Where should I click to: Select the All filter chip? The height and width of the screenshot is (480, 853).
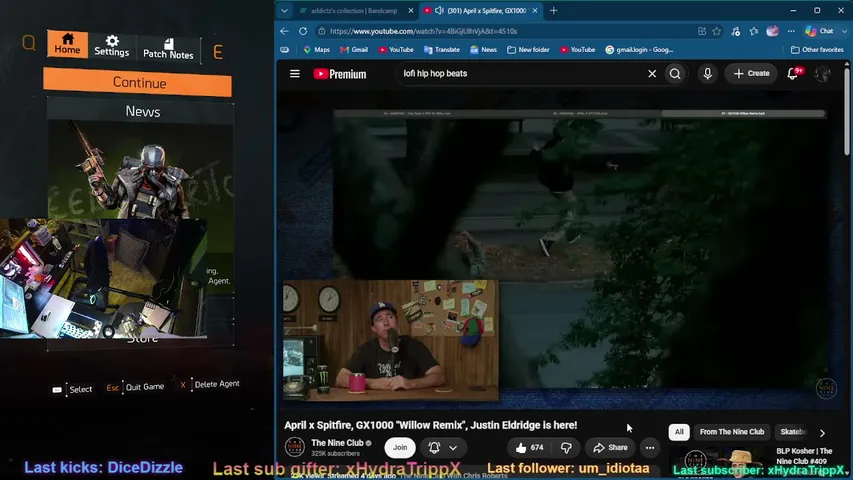click(679, 432)
